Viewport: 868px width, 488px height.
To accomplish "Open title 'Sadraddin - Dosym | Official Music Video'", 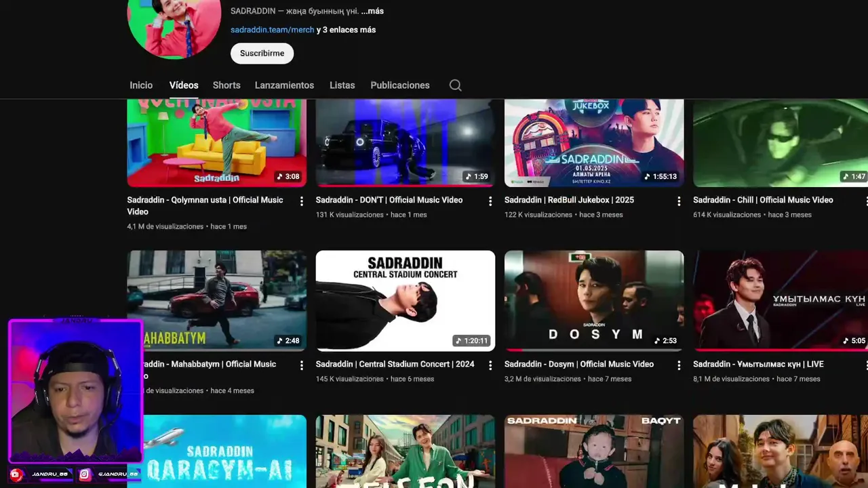I will click(579, 364).
